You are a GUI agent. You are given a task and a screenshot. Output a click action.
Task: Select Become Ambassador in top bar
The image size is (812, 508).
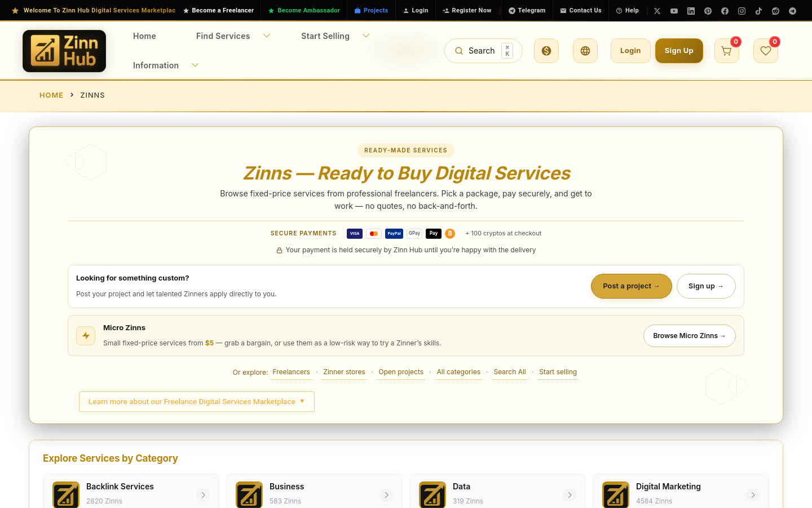(304, 10)
